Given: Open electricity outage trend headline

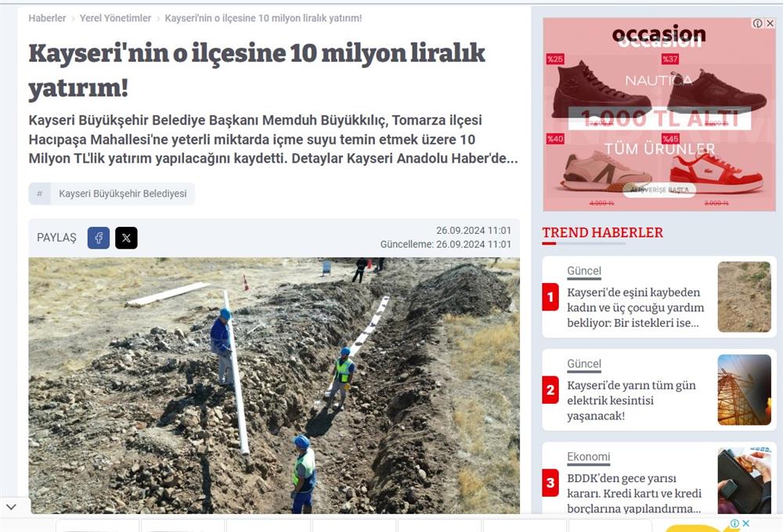Looking at the screenshot, I should point(631,401).
